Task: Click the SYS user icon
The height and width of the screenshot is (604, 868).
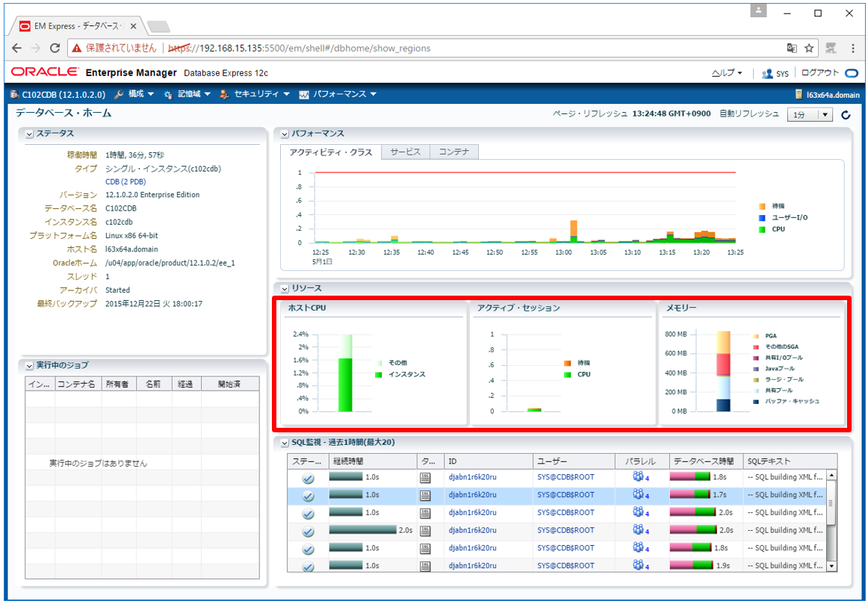Action: (x=767, y=73)
